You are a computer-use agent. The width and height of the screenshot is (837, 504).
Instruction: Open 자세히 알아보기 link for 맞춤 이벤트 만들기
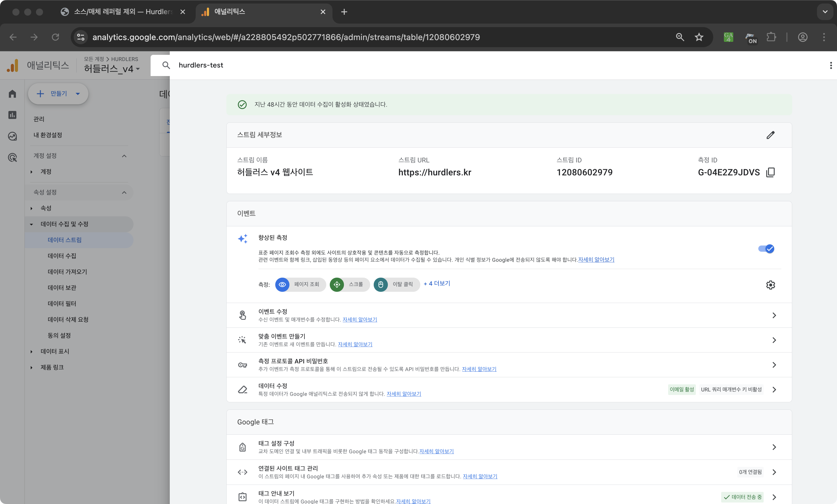click(355, 344)
